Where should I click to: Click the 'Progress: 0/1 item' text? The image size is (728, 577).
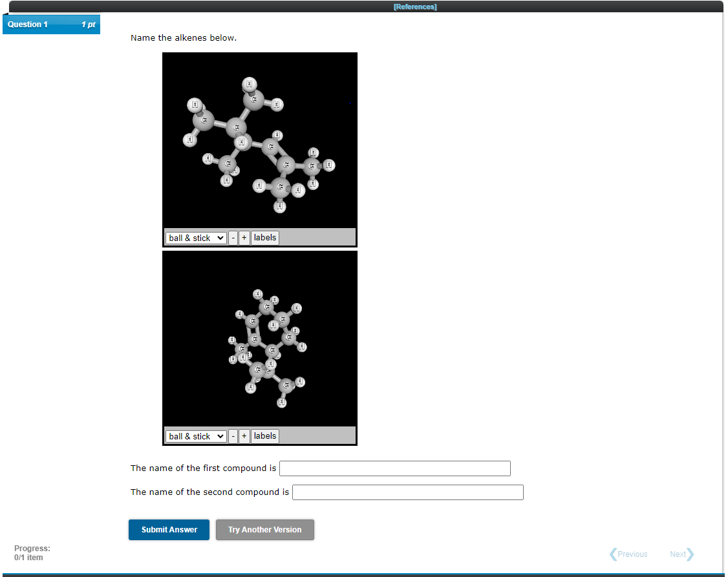pyautogui.click(x=32, y=553)
